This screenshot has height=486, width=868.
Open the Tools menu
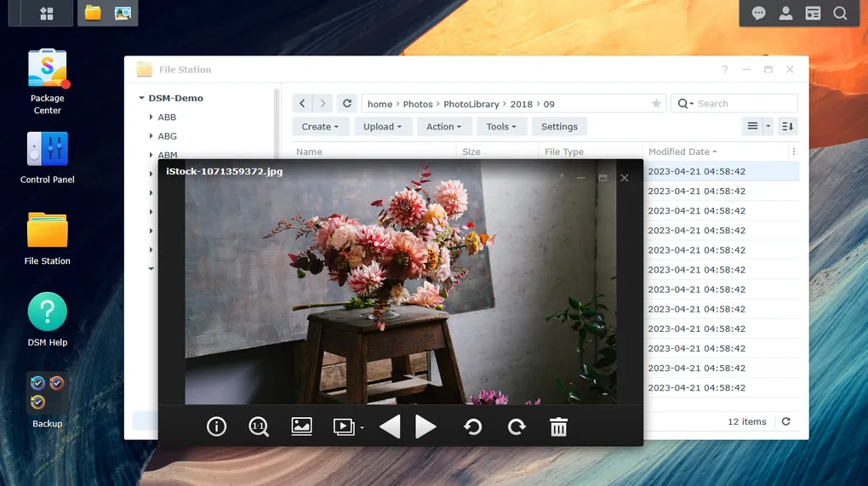[x=501, y=127]
